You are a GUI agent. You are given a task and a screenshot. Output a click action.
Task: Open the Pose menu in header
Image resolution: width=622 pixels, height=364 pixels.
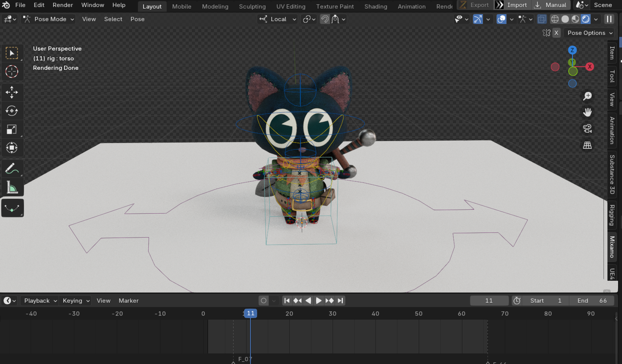click(138, 19)
